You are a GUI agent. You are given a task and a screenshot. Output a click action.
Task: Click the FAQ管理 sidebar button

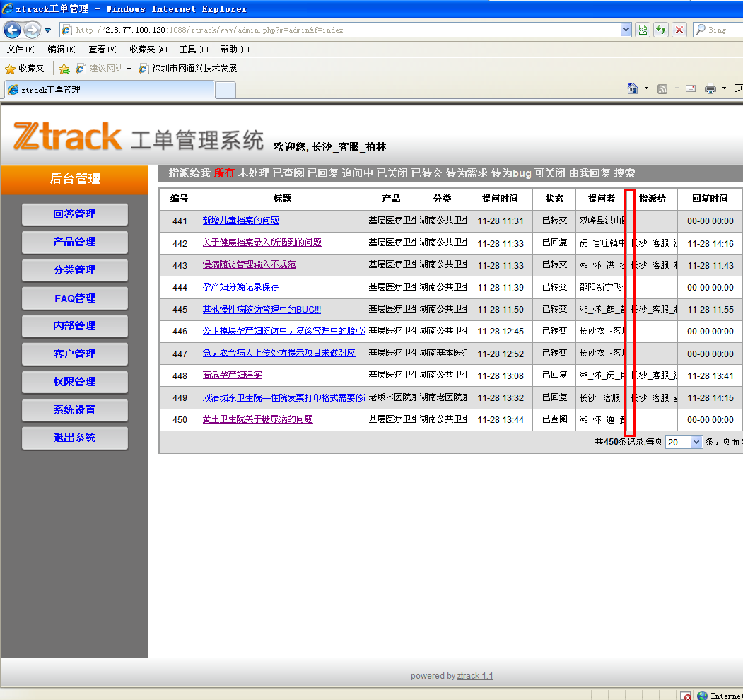(x=75, y=298)
